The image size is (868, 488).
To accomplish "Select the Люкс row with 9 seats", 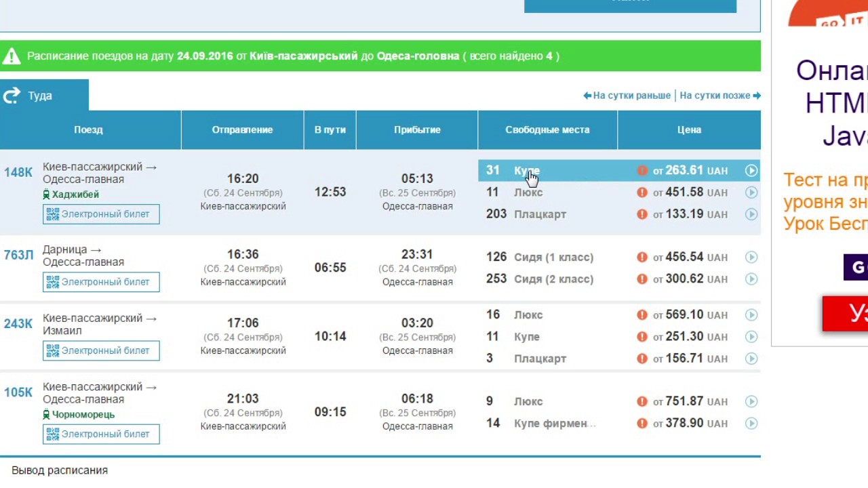I will [x=619, y=401].
